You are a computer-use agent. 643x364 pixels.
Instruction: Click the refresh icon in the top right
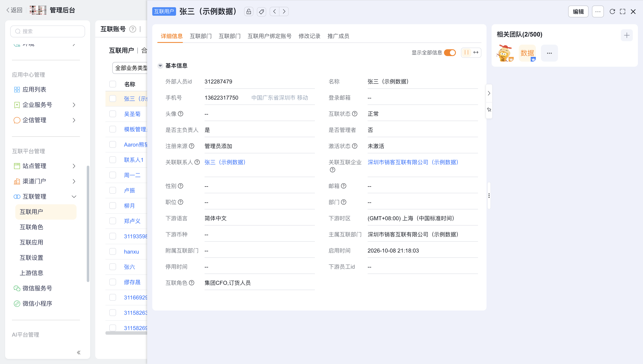(x=612, y=11)
